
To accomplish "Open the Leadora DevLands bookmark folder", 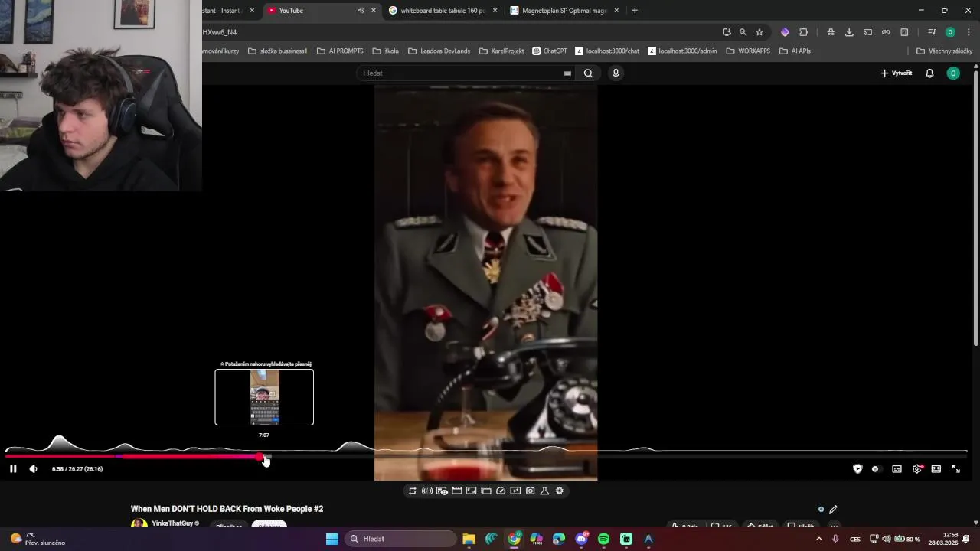I will point(439,51).
